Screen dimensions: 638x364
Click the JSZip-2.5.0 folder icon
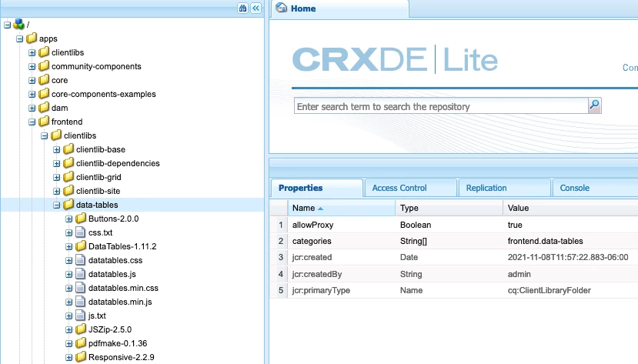coord(81,329)
